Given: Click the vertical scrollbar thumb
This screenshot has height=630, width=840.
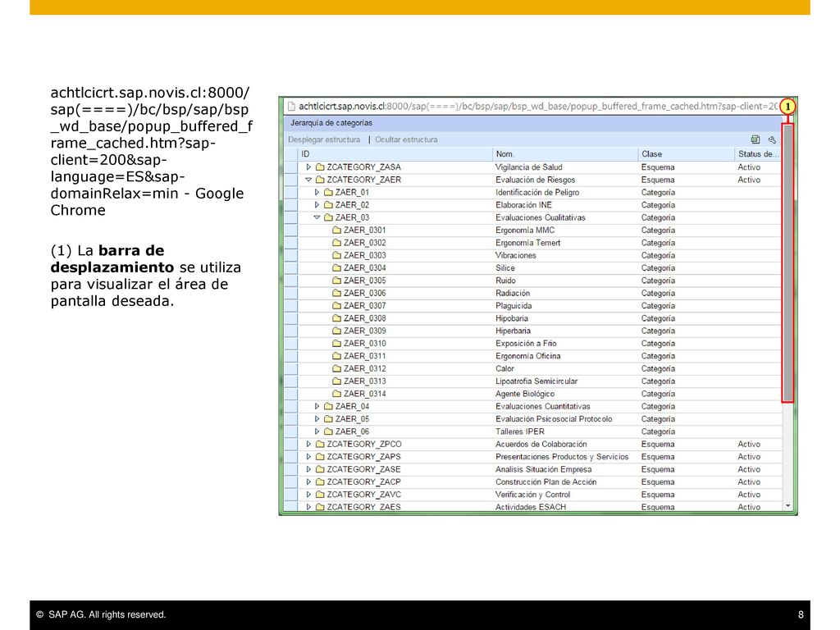Looking at the screenshot, I should tap(787, 263).
